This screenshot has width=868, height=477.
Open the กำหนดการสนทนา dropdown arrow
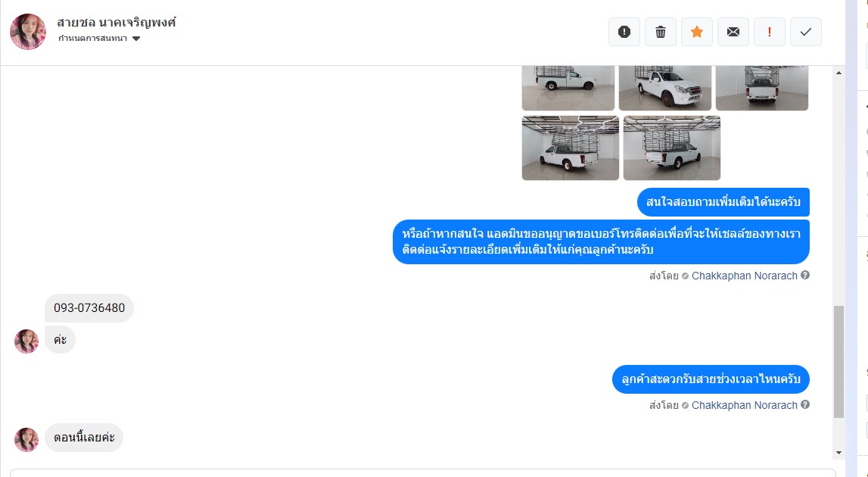tap(136, 39)
